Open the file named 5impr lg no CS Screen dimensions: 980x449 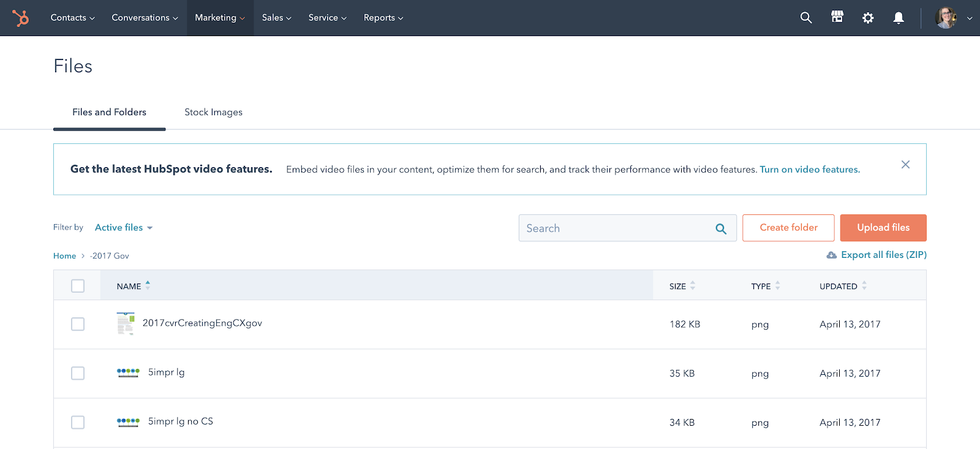tap(181, 421)
